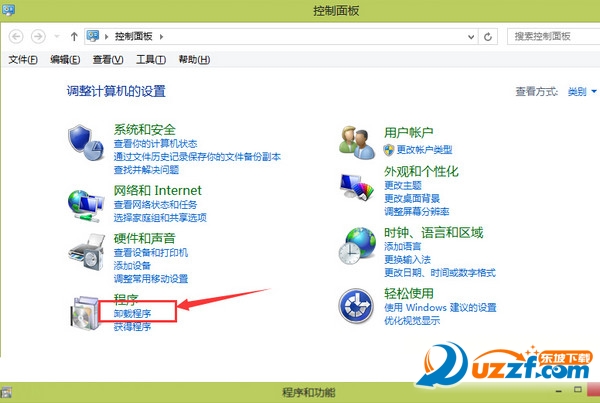Go up one level with the up arrow
The width and height of the screenshot is (600, 403).
[x=74, y=36]
